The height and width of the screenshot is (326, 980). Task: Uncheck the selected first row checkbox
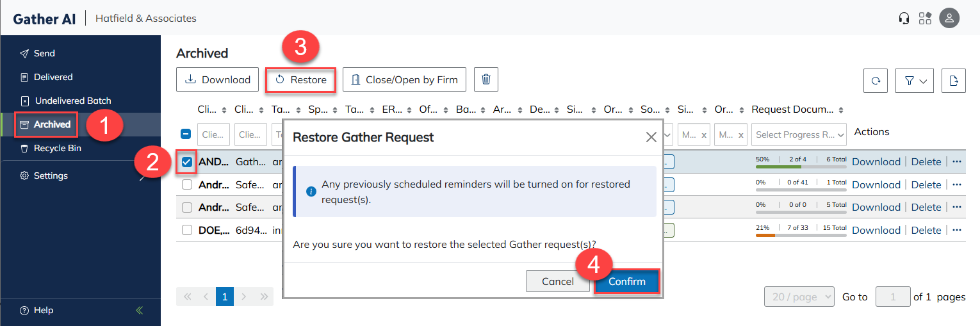187,162
